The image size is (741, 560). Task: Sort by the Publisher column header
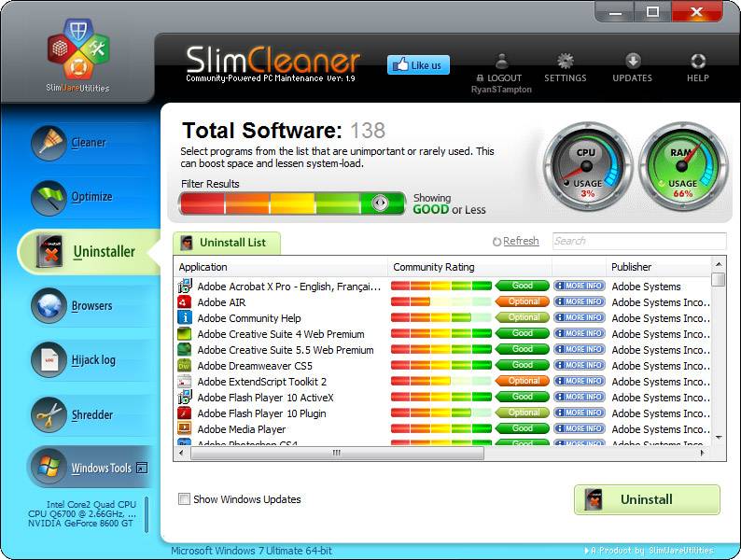(658, 267)
